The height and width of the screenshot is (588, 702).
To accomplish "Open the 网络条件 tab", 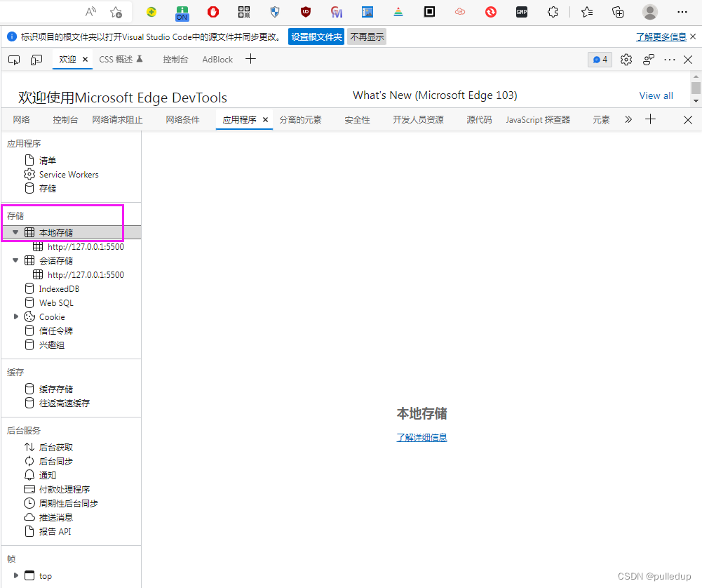I will click(x=182, y=119).
